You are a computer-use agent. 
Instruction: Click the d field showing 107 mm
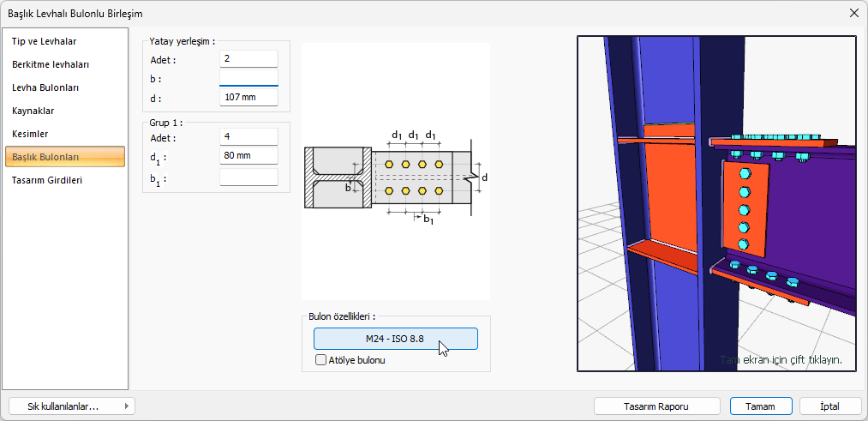[248, 98]
